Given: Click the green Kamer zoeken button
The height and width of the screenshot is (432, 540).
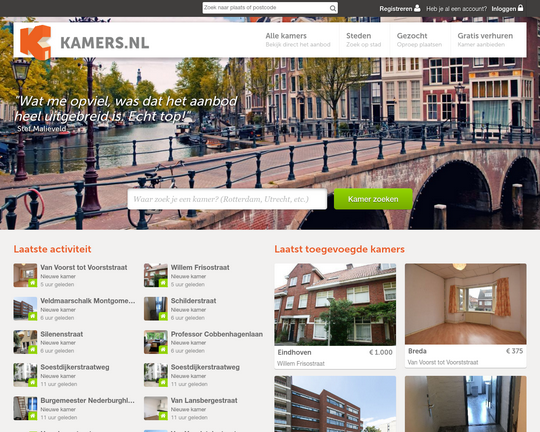Looking at the screenshot, I should (x=373, y=199).
